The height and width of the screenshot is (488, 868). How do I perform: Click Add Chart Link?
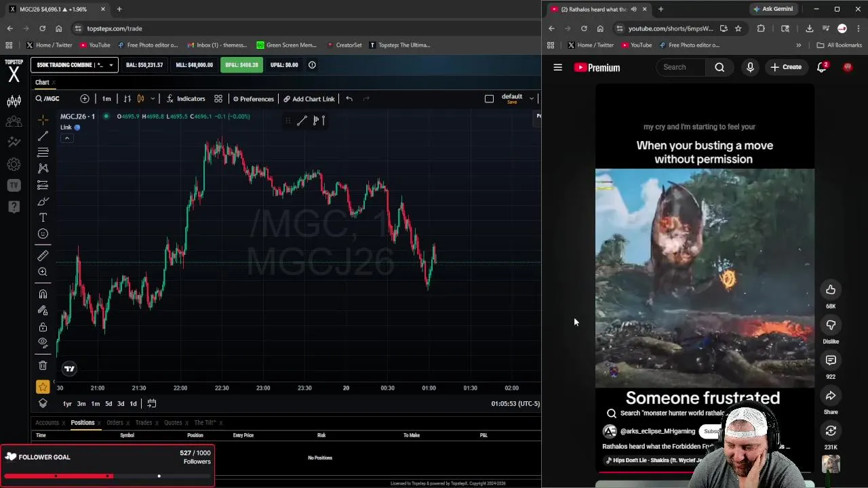click(x=309, y=99)
